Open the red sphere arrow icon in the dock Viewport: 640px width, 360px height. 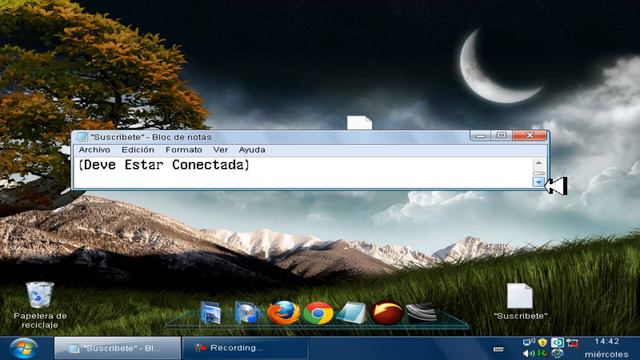click(x=387, y=313)
